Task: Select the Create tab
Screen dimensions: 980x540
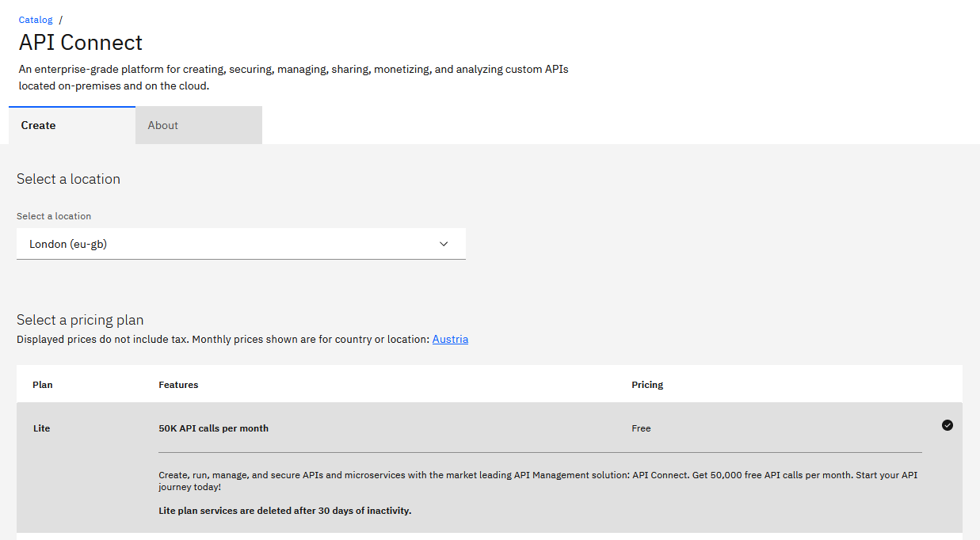Action: pos(38,125)
